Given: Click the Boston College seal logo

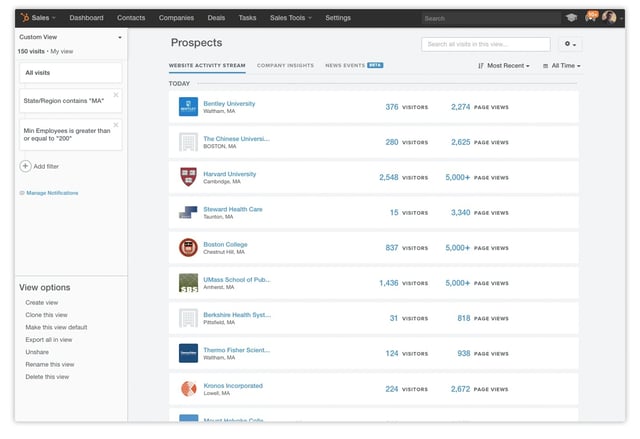Looking at the screenshot, I should pos(188,247).
